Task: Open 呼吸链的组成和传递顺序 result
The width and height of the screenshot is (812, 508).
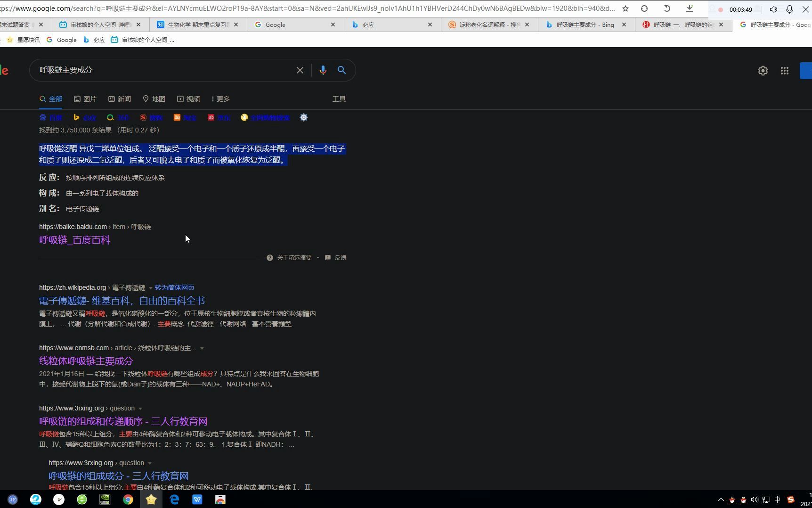Action: point(123,421)
